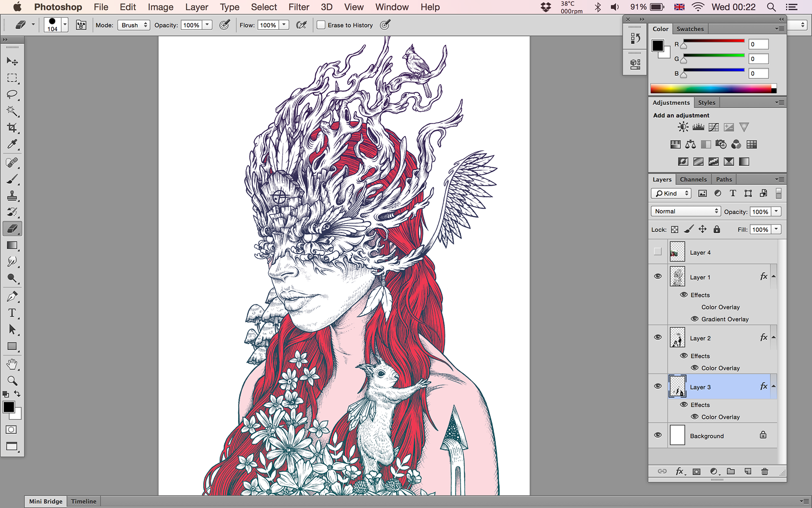Toggle Layer 3 Effects visibility
This screenshot has width=812, height=508.
point(683,404)
